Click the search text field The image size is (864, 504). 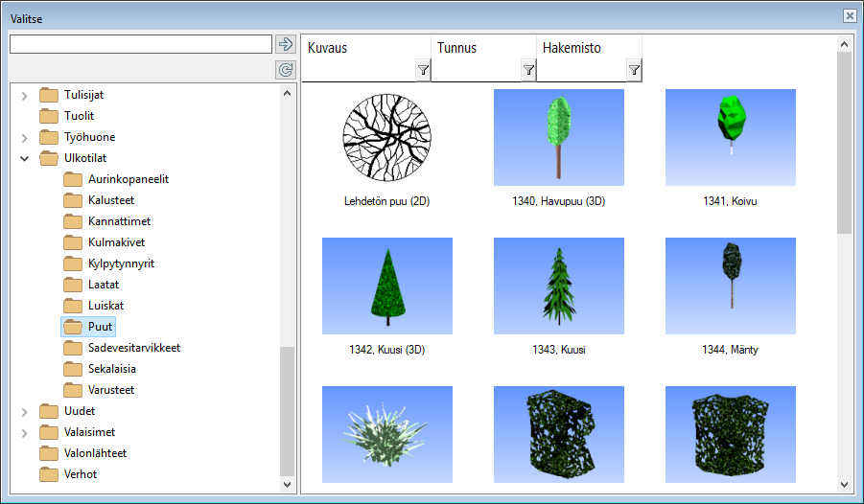141,44
